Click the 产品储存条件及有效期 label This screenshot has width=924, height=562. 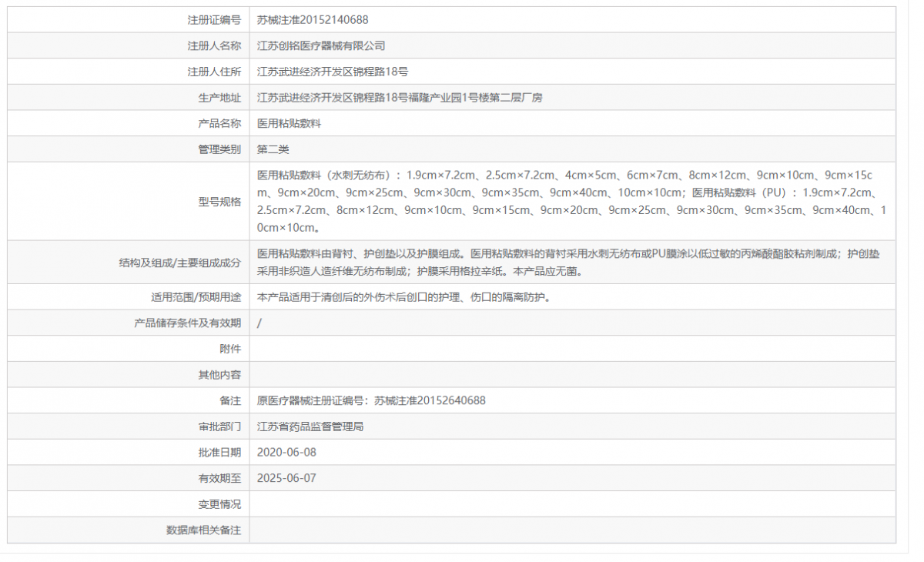click(x=187, y=323)
